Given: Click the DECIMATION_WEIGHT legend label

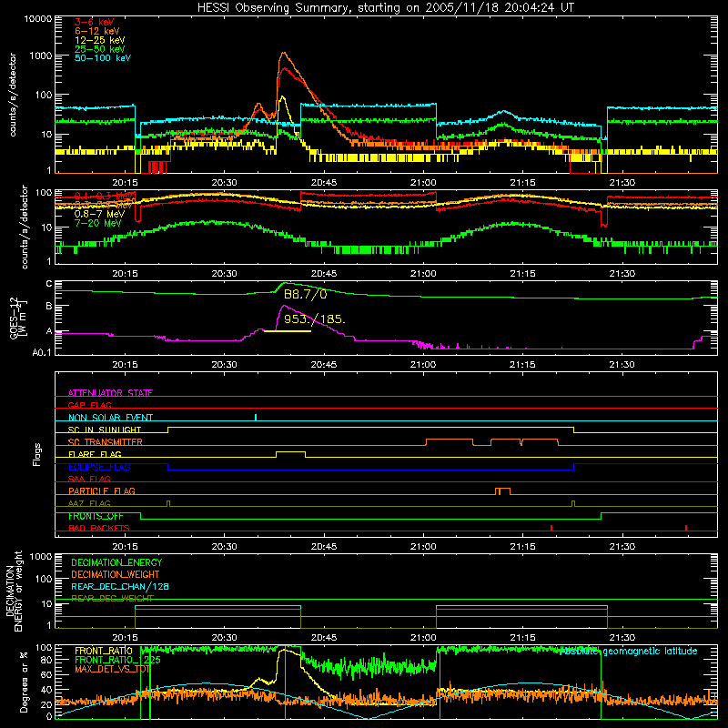Looking at the screenshot, I should click(116, 574).
